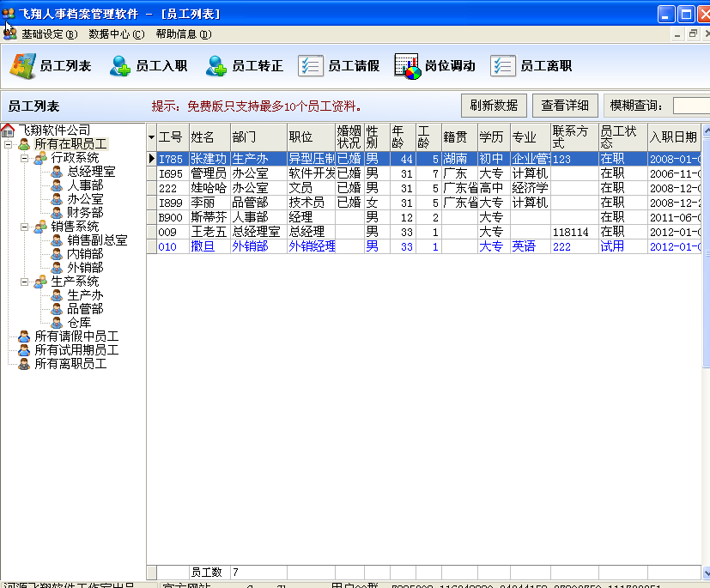Select employee name 王老五

pyautogui.click(x=209, y=232)
